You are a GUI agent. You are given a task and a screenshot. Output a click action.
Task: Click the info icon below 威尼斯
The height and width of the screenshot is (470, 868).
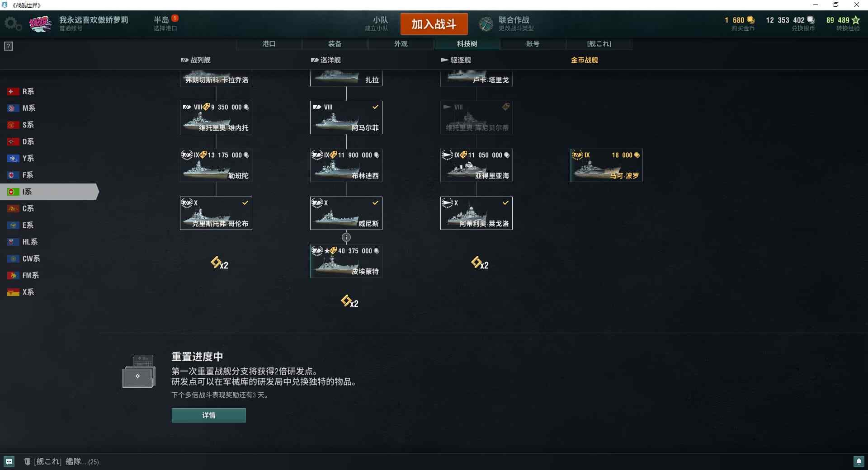346,237
